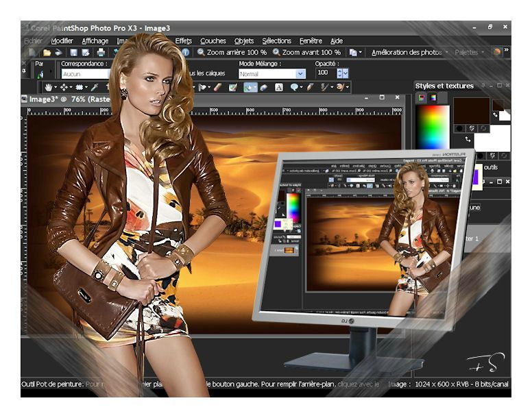This screenshot has width=532, height=418.
Task: Select the Clone flag tool
Action: 202,88
